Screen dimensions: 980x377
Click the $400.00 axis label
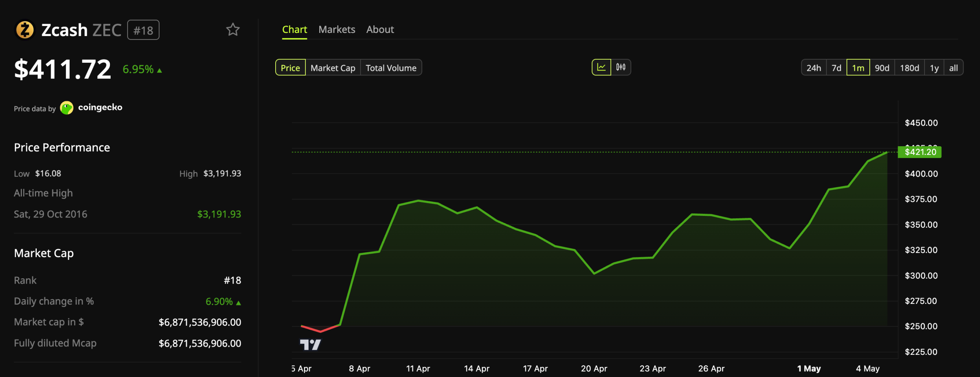[x=921, y=174]
